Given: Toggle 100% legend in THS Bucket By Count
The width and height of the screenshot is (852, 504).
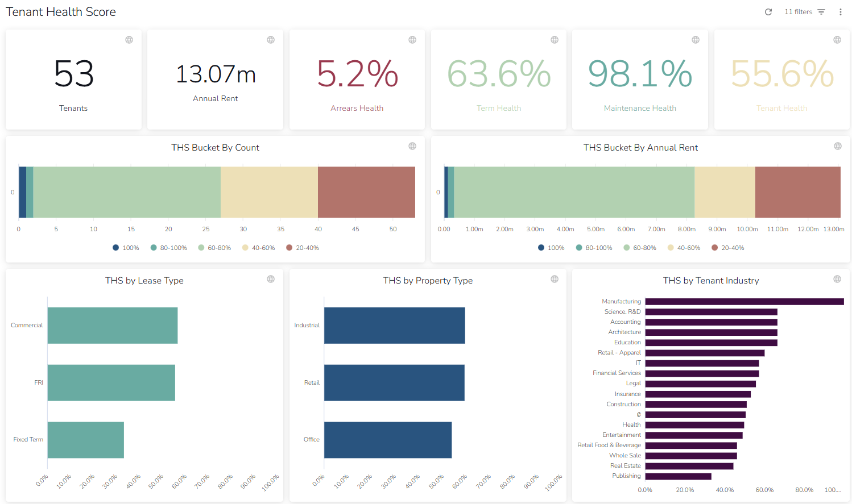Looking at the screenshot, I should 126,248.
